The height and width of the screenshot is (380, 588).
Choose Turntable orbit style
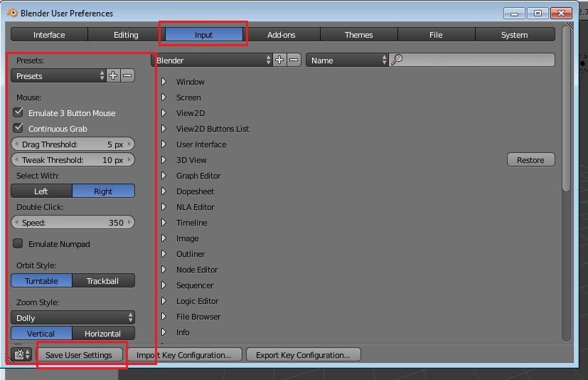click(41, 281)
